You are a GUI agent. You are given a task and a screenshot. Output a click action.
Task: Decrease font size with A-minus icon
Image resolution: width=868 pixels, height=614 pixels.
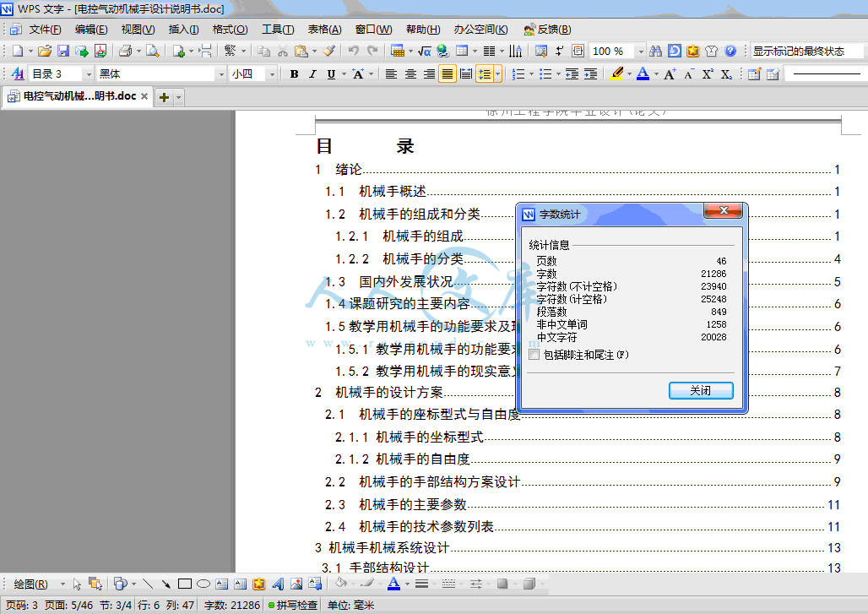pyautogui.click(x=689, y=73)
